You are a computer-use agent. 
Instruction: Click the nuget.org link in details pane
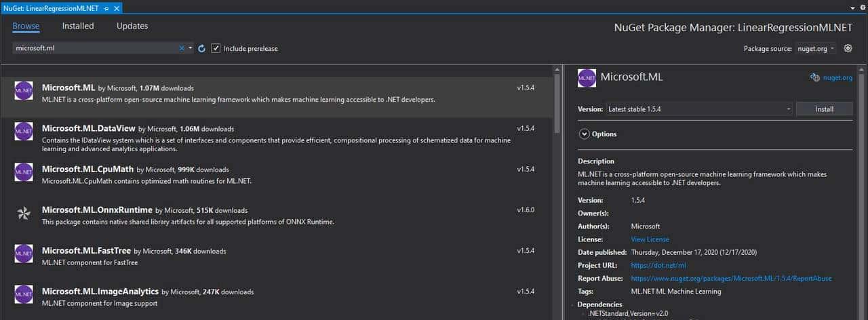click(x=837, y=78)
